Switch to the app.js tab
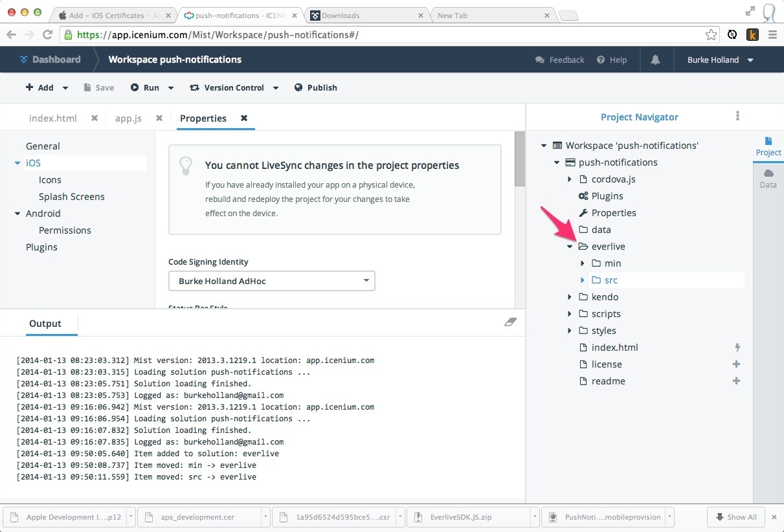This screenshot has height=532, width=784. click(x=128, y=118)
